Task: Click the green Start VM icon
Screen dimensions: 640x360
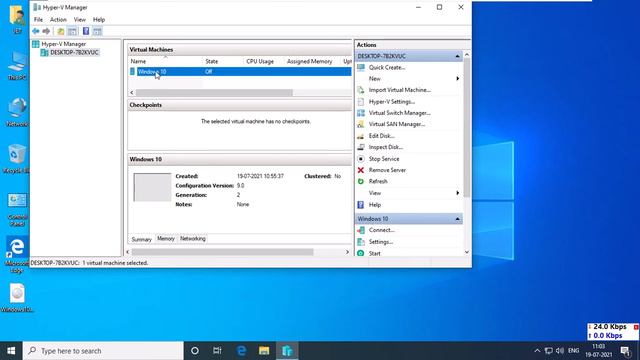Action: (361, 253)
